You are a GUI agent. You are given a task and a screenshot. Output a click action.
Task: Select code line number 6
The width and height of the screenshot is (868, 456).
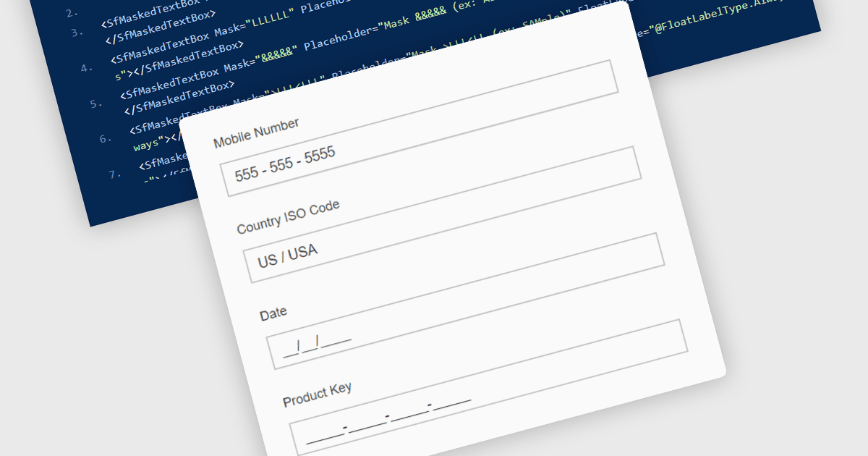click(x=106, y=139)
